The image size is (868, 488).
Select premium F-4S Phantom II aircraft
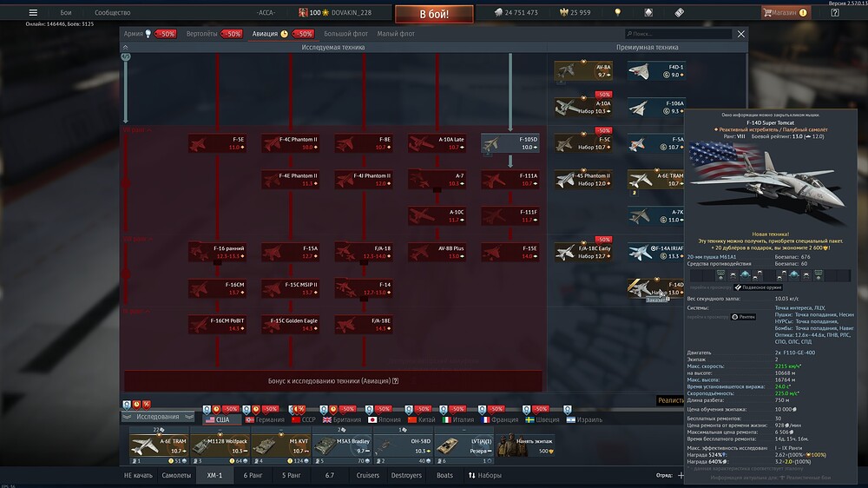pos(583,180)
